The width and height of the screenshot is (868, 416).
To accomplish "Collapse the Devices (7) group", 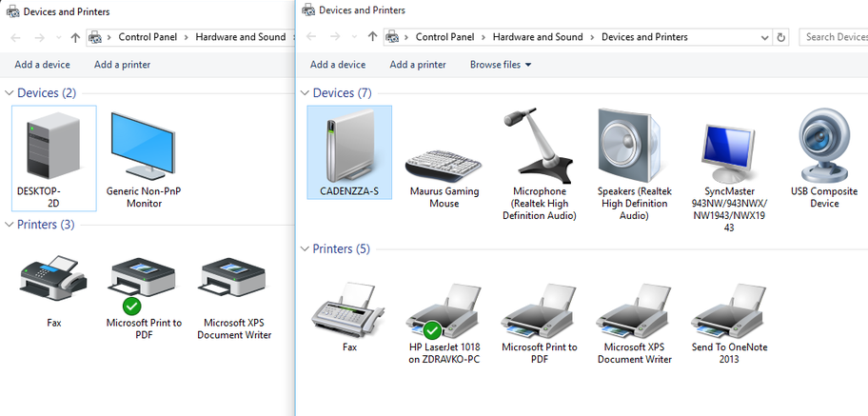I will 306,93.
